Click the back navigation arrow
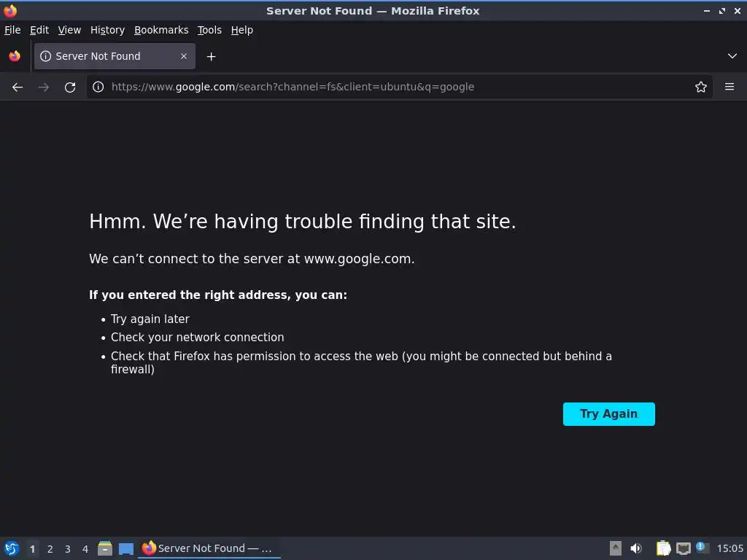 [x=18, y=87]
